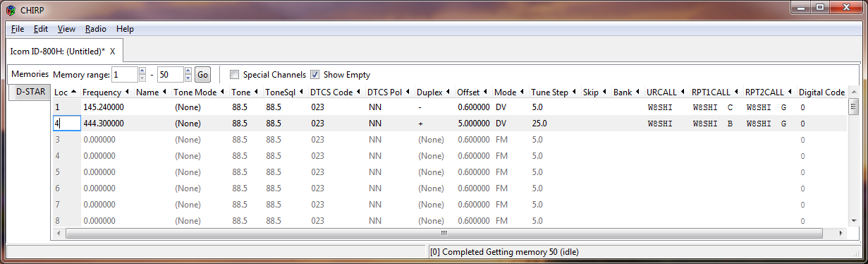Click the Tune Step column header
The height and width of the screenshot is (264, 868).
[x=555, y=92]
